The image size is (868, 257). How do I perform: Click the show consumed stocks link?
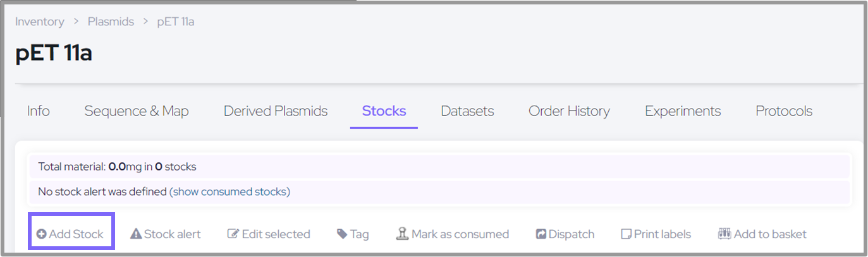click(x=229, y=191)
